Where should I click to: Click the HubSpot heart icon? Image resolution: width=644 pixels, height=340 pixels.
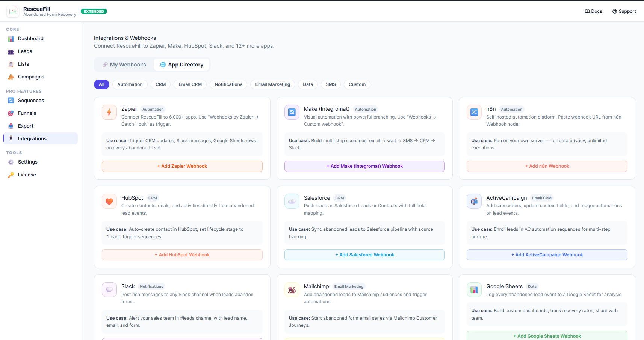point(109,201)
